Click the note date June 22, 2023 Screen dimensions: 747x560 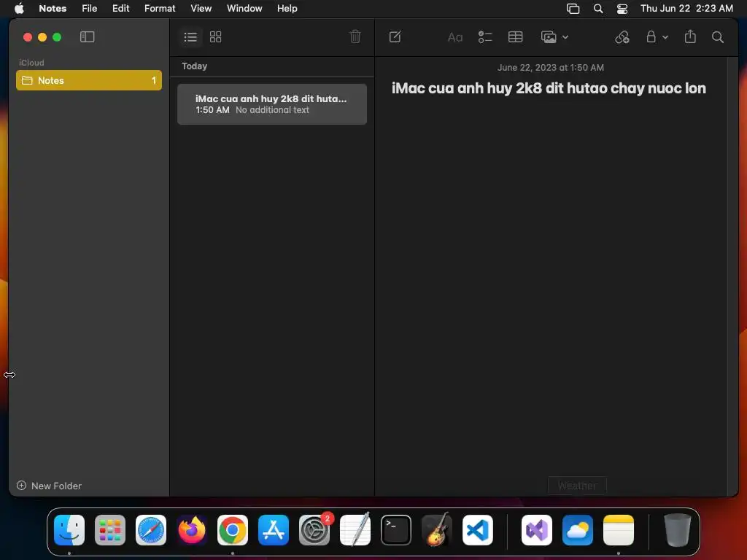click(x=551, y=68)
